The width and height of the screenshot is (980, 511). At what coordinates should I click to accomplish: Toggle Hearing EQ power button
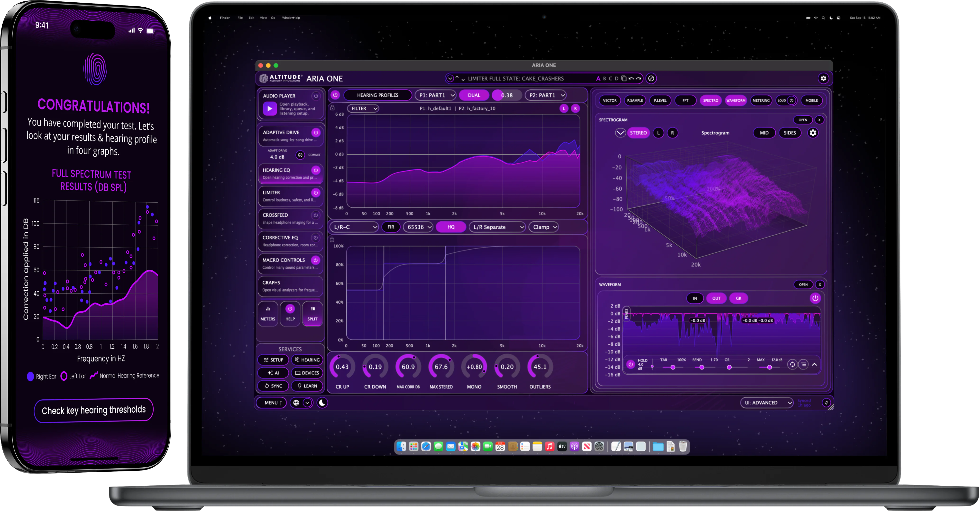coord(316,170)
